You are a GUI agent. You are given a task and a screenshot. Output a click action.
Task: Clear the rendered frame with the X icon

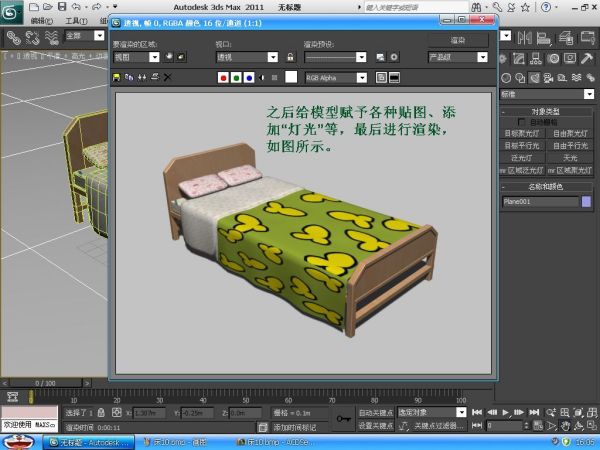(168, 78)
